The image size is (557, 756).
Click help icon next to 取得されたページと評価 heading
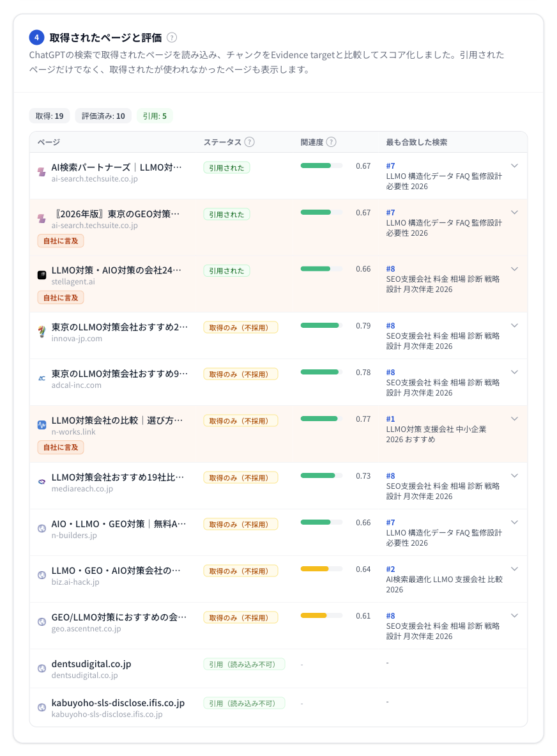point(172,38)
